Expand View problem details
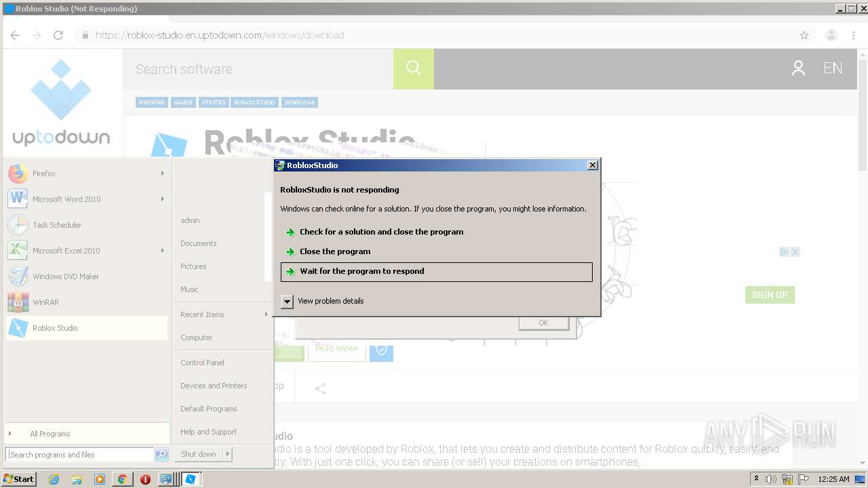The width and height of the screenshot is (868, 488). [323, 301]
